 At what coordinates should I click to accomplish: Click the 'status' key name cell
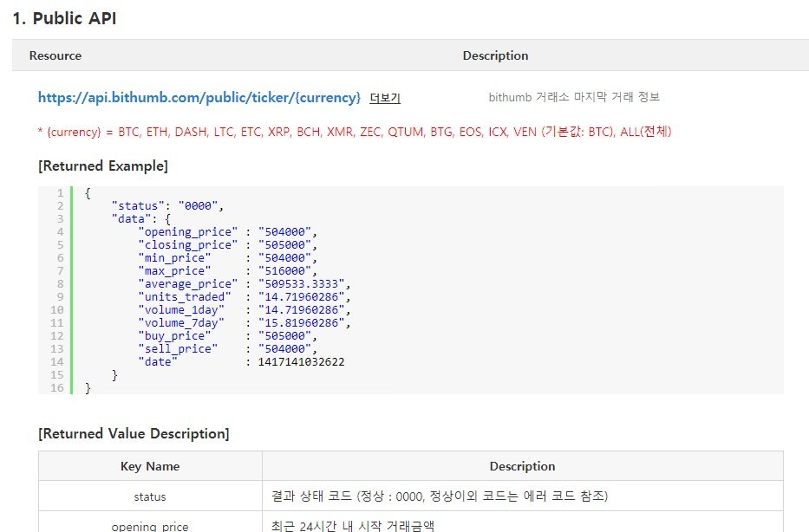[x=150, y=497]
